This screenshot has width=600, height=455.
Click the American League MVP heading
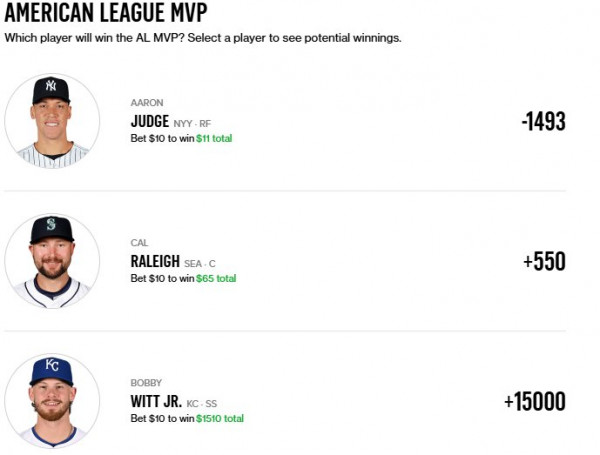coord(106,12)
